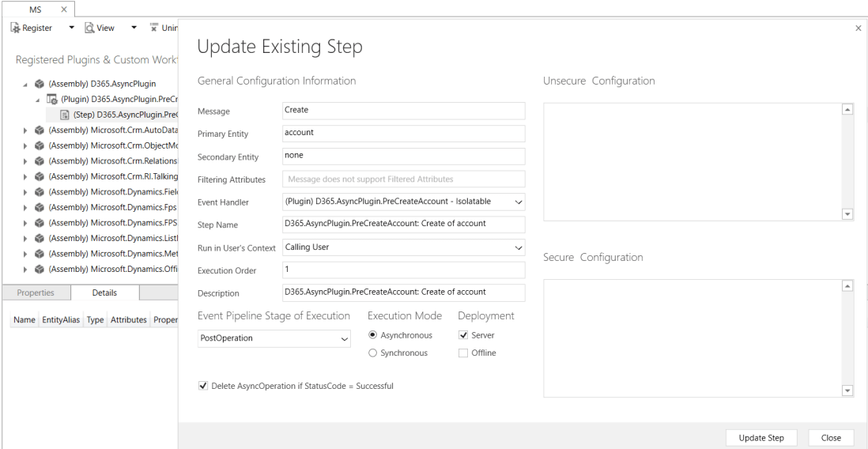Image resolution: width=868 pixels, height=449 pixels.
Task: Click Secure Configuration scrollbar down arrow
Action: point(847,391)
